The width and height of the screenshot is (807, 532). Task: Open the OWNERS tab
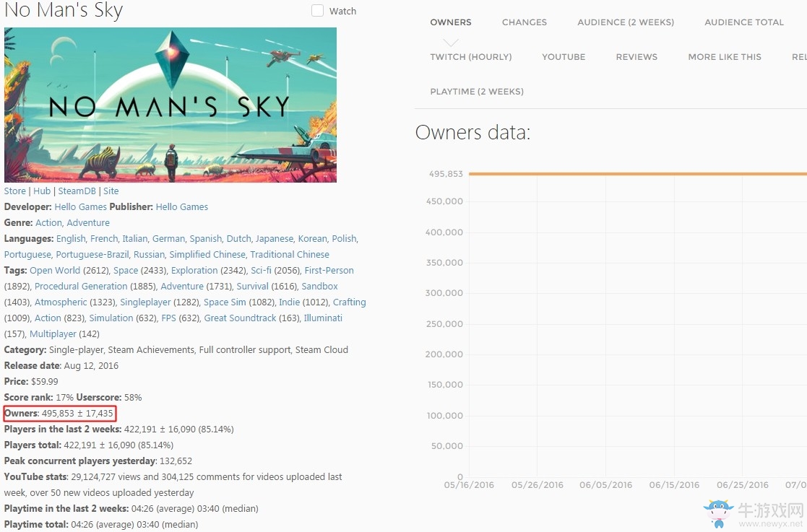(x=451, y=22)
